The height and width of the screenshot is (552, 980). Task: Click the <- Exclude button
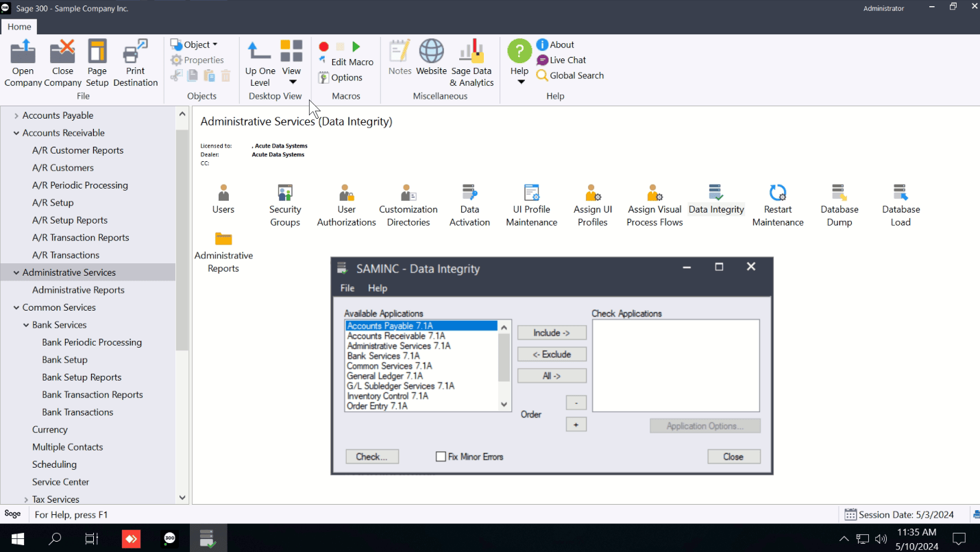pyautogui.click(x=552, y=355)
